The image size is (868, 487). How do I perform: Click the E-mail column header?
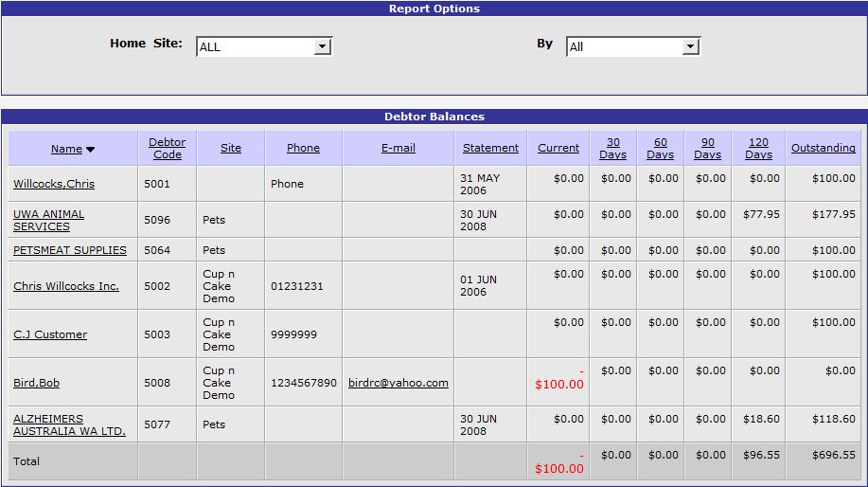[398, 148]
